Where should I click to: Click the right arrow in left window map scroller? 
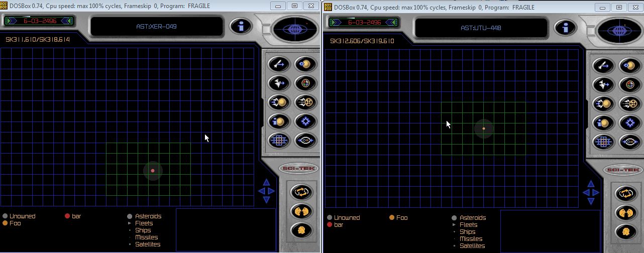(x=272, y=191)
